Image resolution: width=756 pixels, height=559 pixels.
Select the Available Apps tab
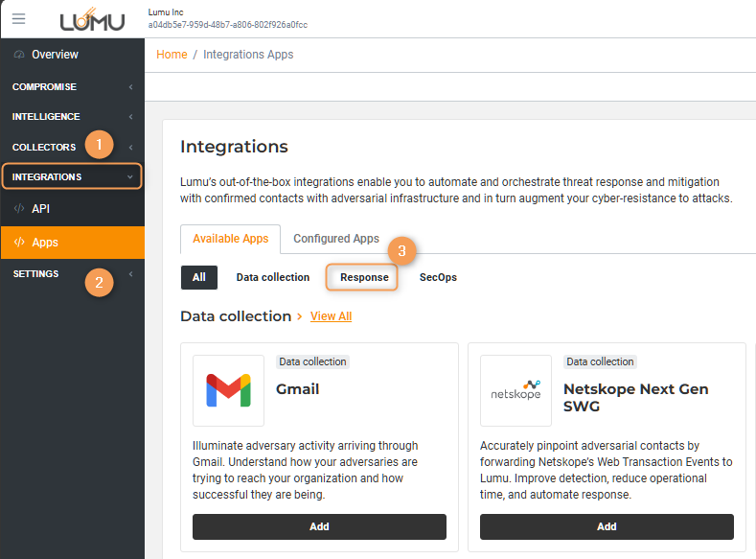click(x=230, y=239)
